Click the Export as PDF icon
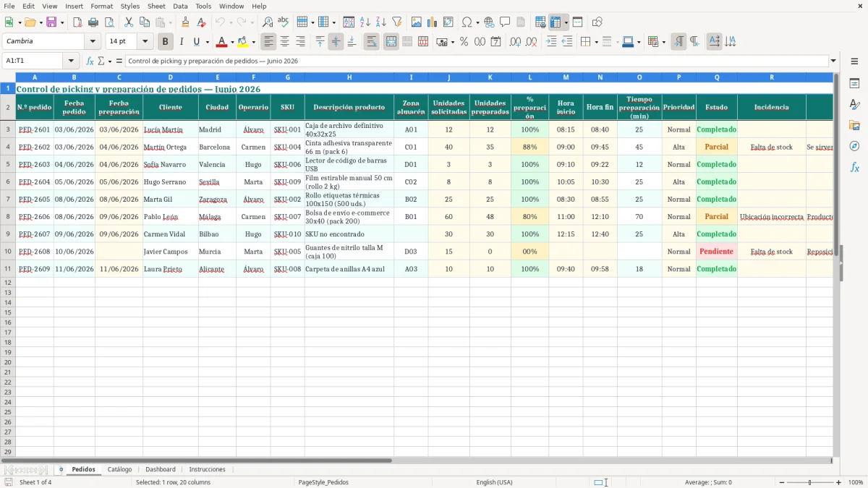 (x=77, y=22)
